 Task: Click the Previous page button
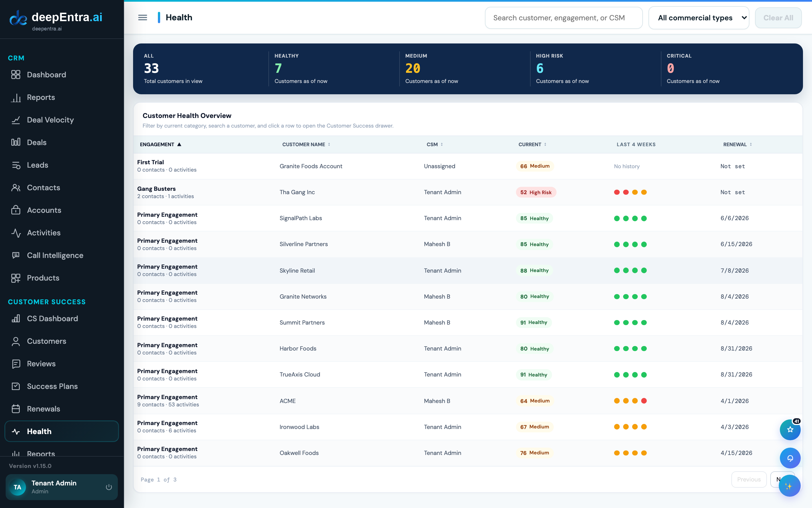749,479
